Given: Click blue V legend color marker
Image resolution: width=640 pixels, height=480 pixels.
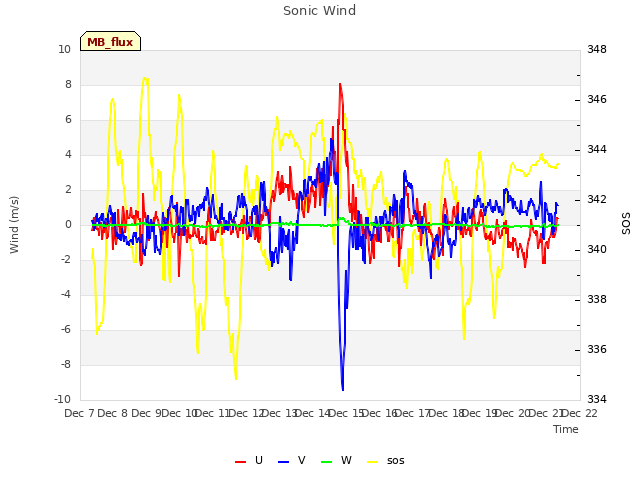Looking at the screenshot, I should (283, 462).
